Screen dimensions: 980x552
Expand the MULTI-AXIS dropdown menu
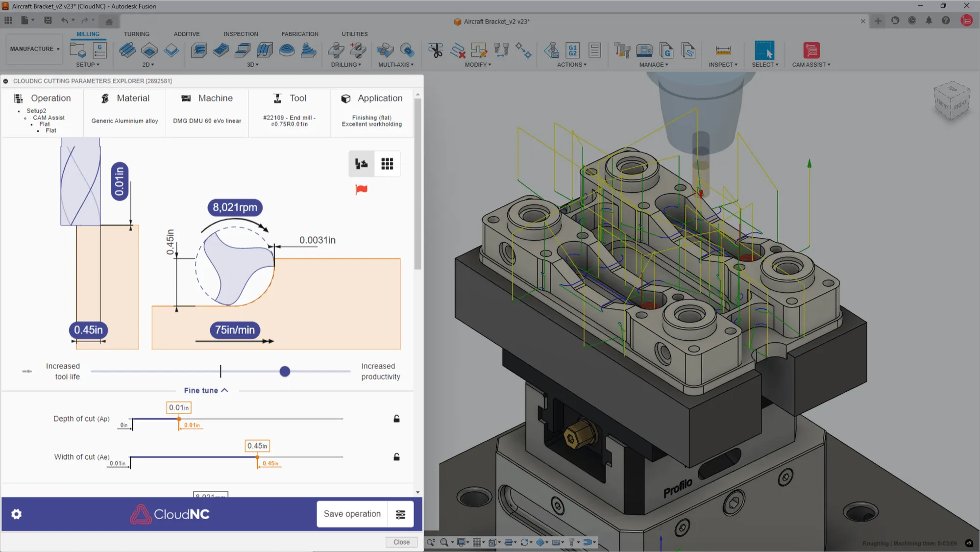[x=396, y=65]
